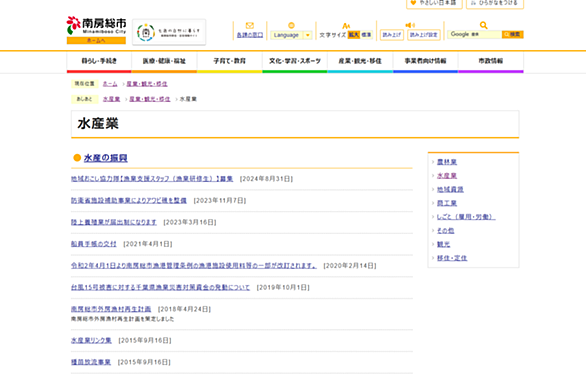Open 医療・健康・福祉 menu tab
586x375 pixels.
164,62
